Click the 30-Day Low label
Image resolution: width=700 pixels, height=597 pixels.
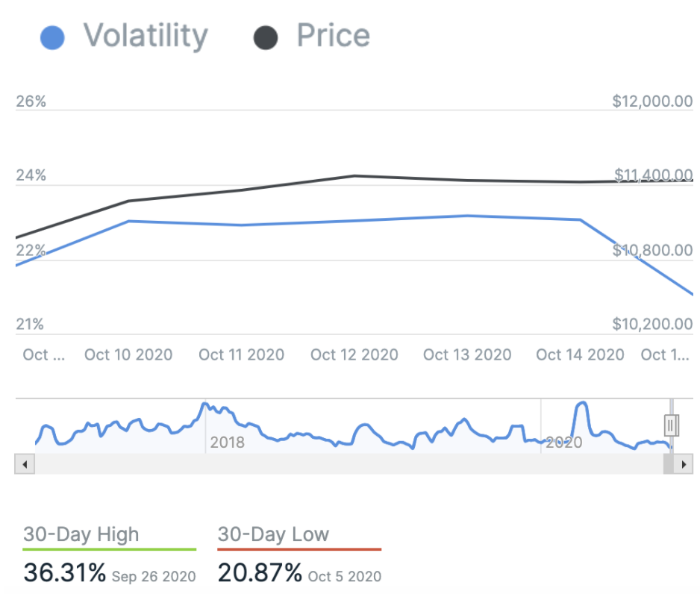pos(273,534)
